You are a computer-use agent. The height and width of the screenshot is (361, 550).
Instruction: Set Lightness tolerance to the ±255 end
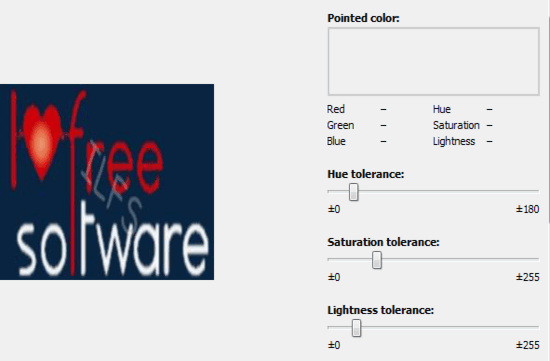pos(538,328)
